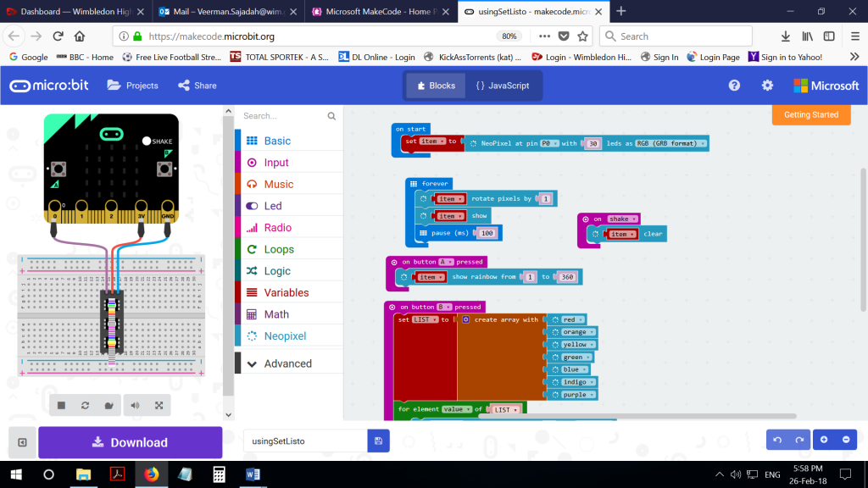The width and height of the screenshot is (868, 488).
Task: Toggle simulator slow-motion mode
Action: pos(109,406)
